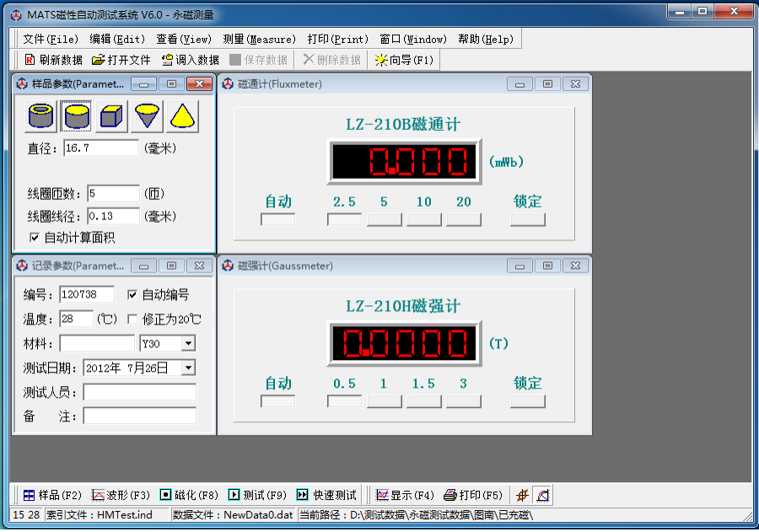Select the upright cone sample shape icon
This screenshot has height=532, width=759.
click(x=182, y=116)
